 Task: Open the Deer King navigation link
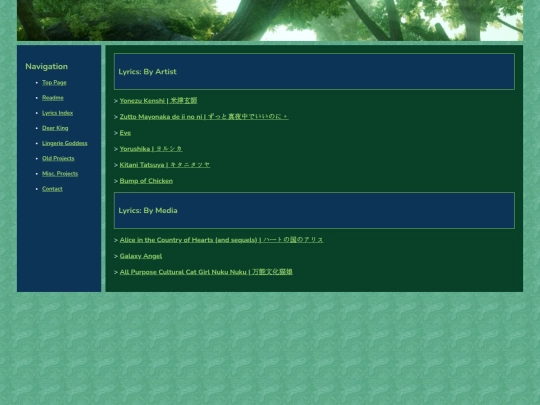click(55, 128)
